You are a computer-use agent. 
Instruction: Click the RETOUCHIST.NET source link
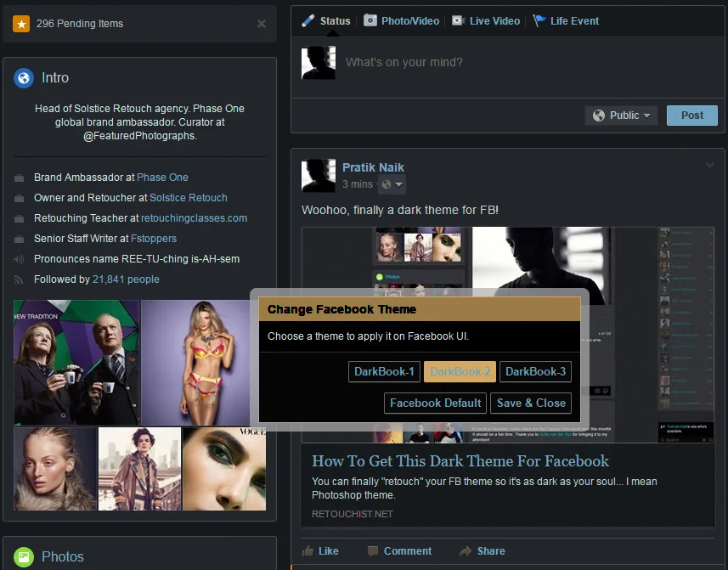pos(353,514)
